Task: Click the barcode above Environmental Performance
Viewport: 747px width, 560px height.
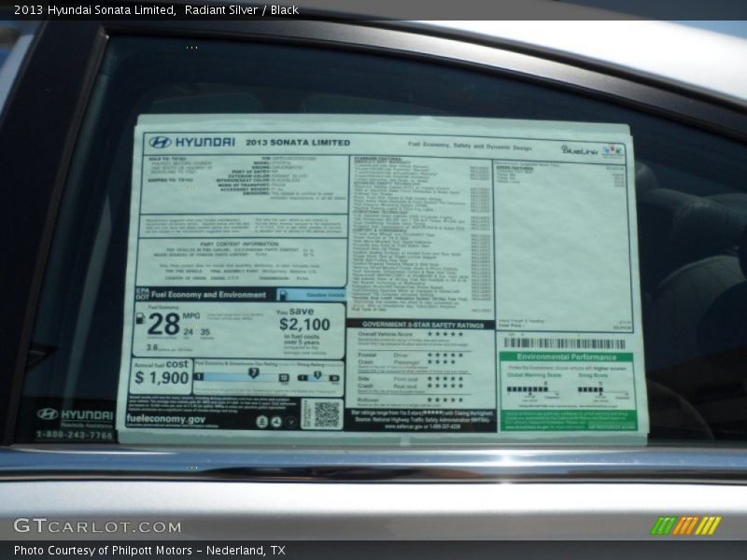Action: tap(564, 343)
